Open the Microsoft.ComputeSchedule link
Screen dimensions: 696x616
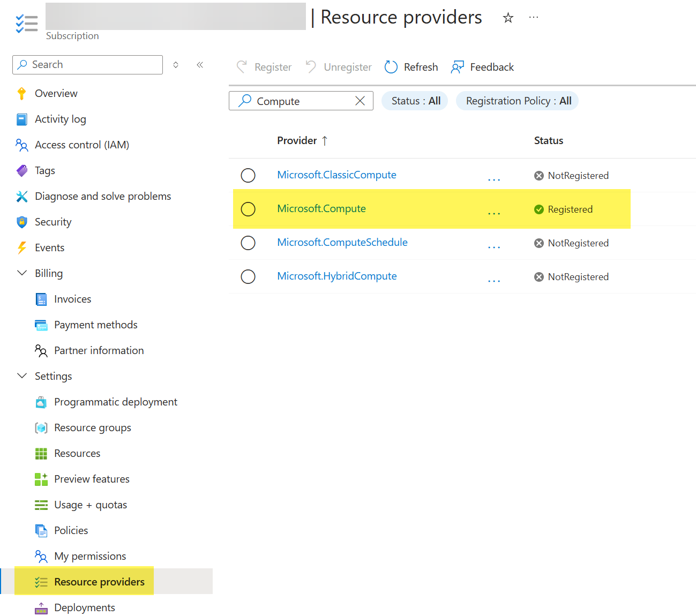342,242
